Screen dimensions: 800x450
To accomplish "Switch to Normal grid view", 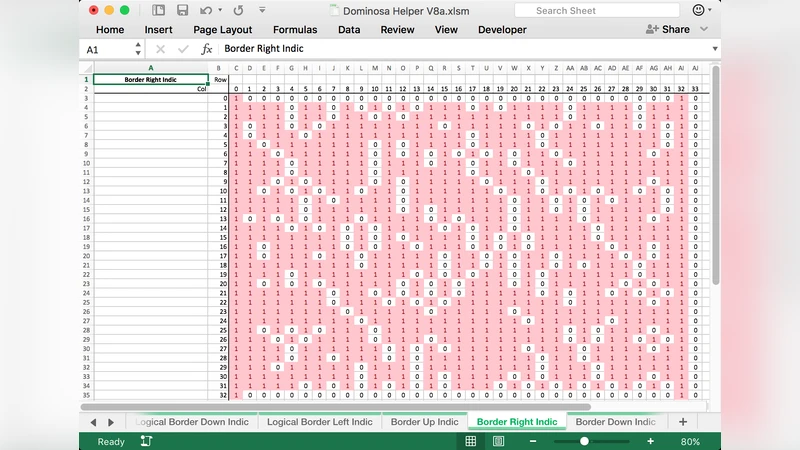I will point(471,441).
